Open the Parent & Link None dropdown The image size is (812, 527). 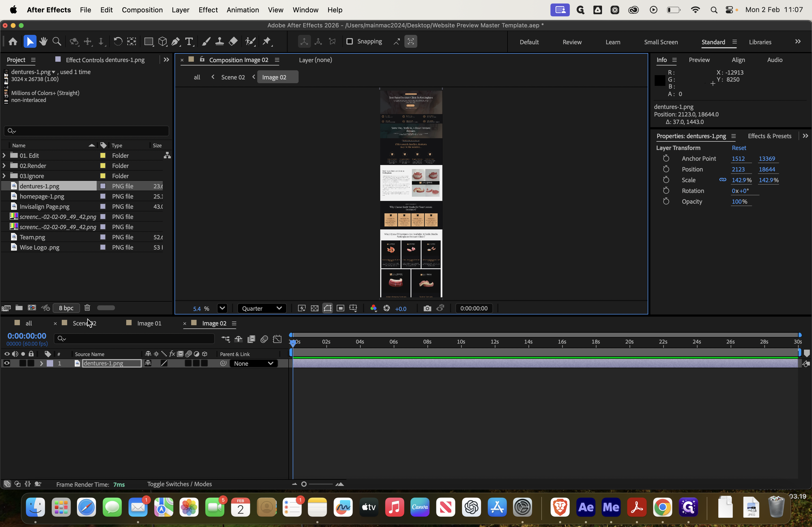(x=253, y=363)
